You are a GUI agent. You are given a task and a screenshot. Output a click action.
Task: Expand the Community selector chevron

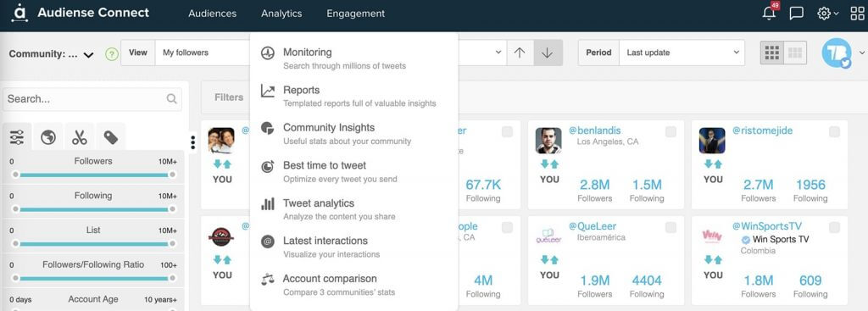pyautogui.click(x=88, y=55)
